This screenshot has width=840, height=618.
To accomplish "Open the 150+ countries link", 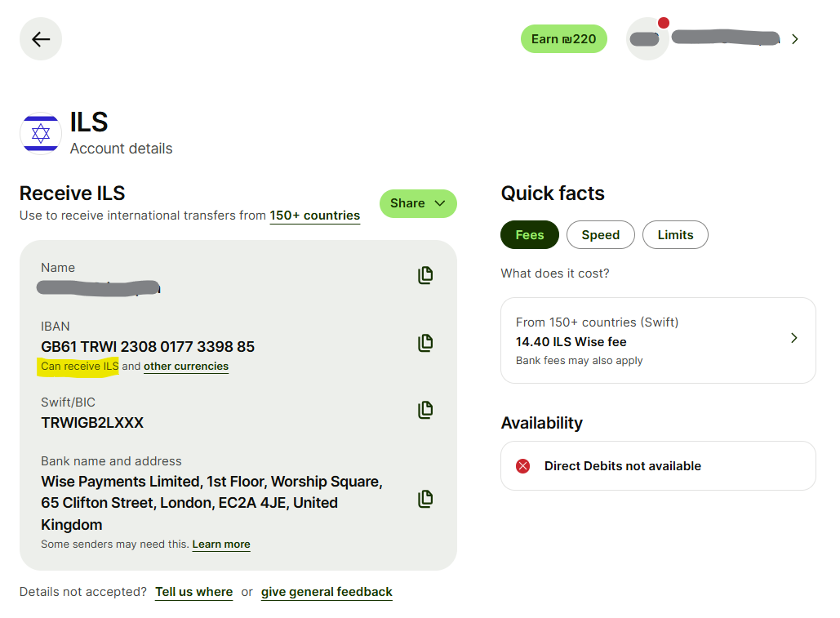I will tap(315, 216).
